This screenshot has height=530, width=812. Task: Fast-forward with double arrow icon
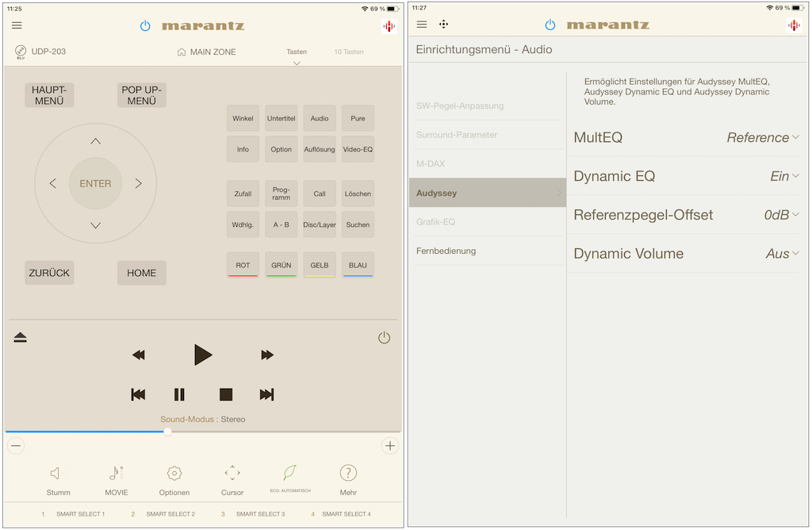point(266,355)
